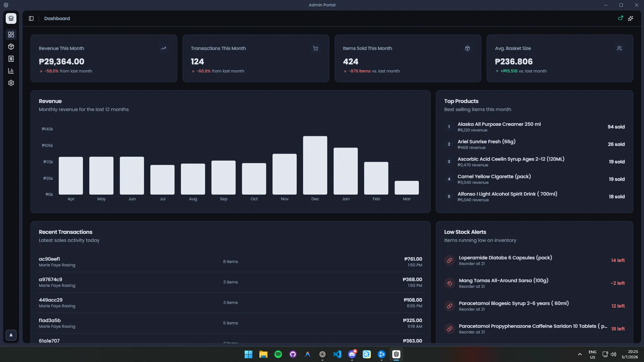Click the people icon on Avg. Basket Size card
Viewport: 644px width, 362px height.
pos(620,48)
